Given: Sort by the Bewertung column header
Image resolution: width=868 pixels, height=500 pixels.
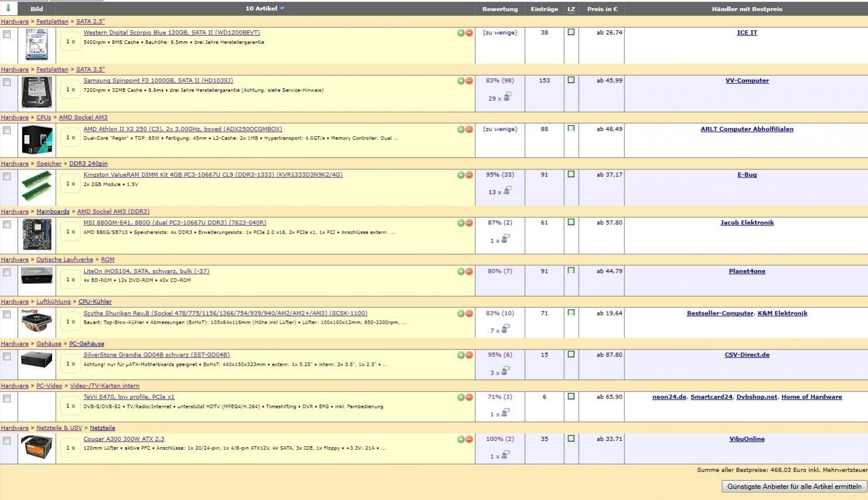Looking at the screenshot, I should (x=500, y=9).
